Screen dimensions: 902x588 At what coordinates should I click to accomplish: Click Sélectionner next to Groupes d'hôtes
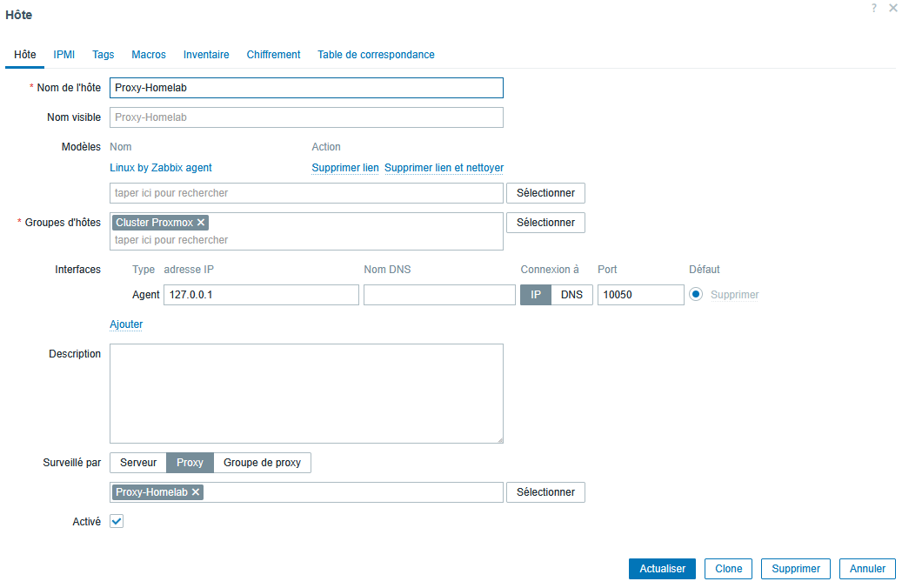point(545,222)
